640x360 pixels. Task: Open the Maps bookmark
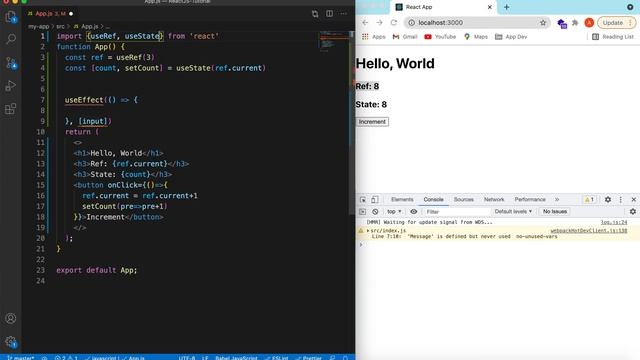(x=476, y=37)
